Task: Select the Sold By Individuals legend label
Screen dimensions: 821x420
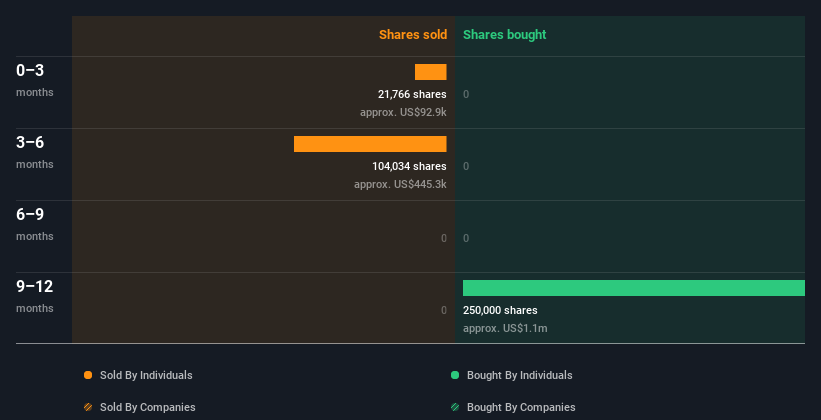Action: coord(146,375)
